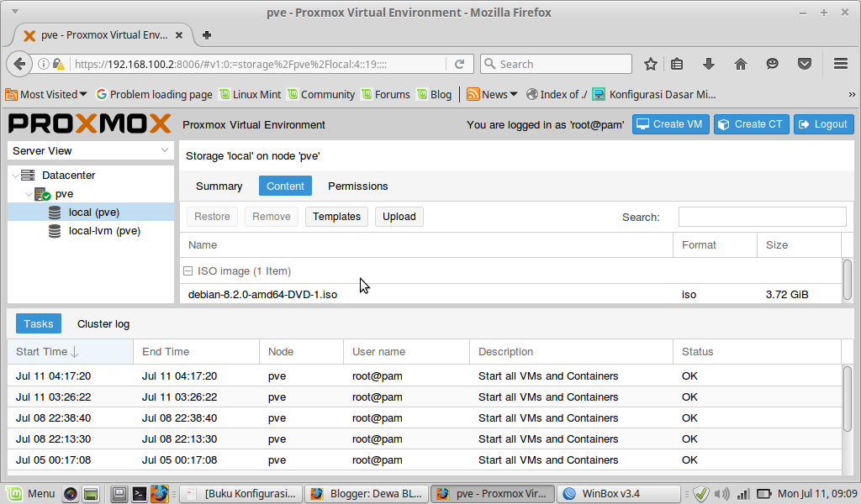Select debian-8.2.0-amd64-DVD-1.iso row
The width and height of the screenshot is (861, 504).
[510, 295]
